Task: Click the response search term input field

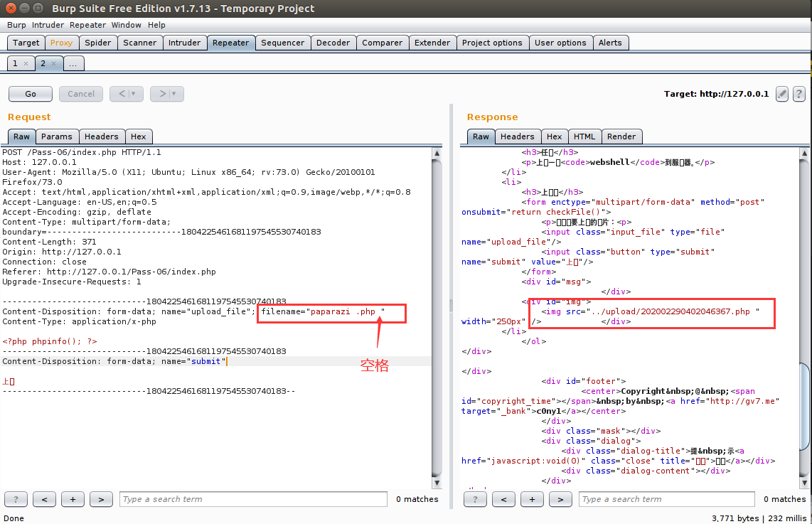Action: pos(666,499)
